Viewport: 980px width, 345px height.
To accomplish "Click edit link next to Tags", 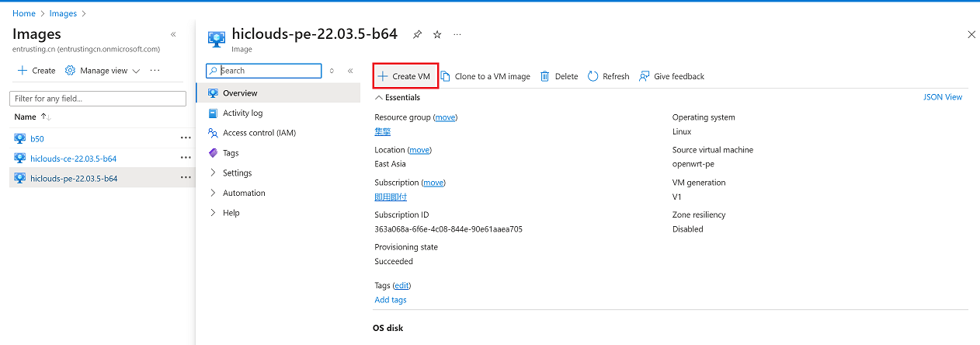I will pos(402,286).
